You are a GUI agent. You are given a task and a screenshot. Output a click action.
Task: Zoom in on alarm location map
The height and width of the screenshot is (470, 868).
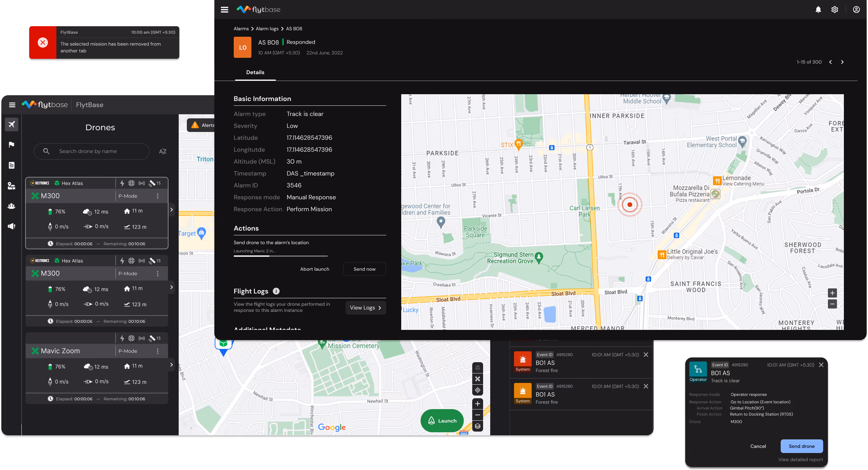click(832, 293)
